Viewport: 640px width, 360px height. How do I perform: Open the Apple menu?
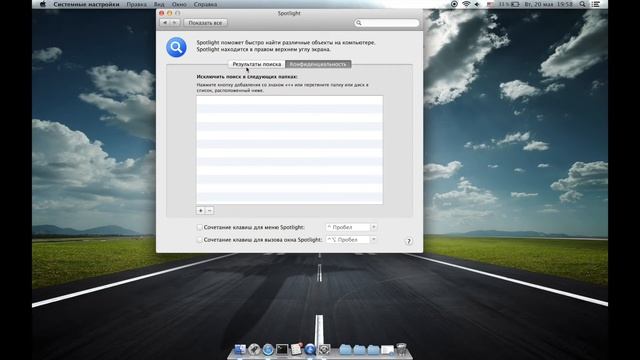click(43, 4)
